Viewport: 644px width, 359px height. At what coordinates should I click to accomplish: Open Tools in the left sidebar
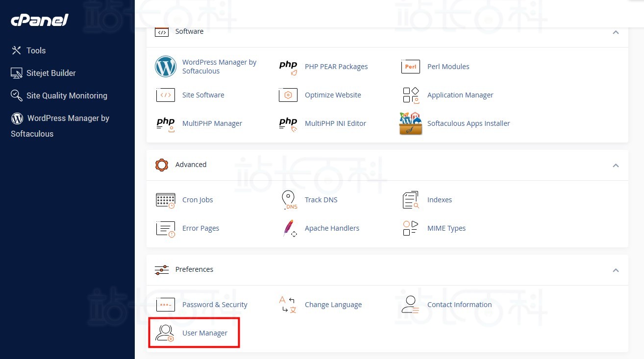point(36,50)
